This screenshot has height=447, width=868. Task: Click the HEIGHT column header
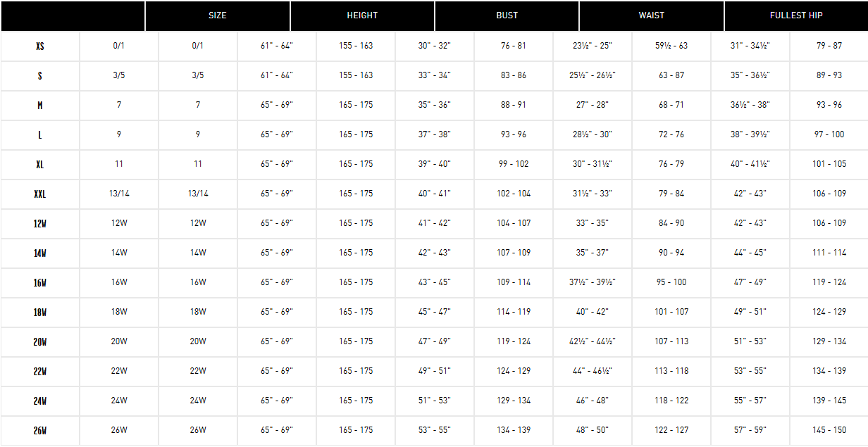point(362,15)
